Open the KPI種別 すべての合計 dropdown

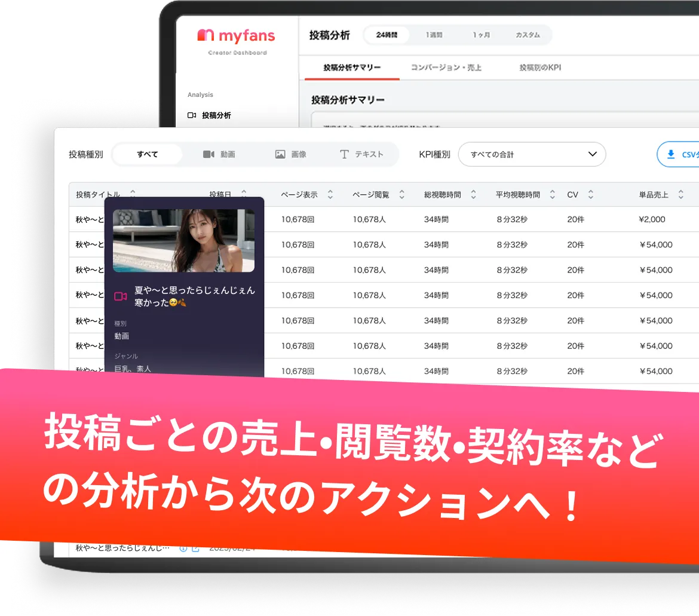532,154
